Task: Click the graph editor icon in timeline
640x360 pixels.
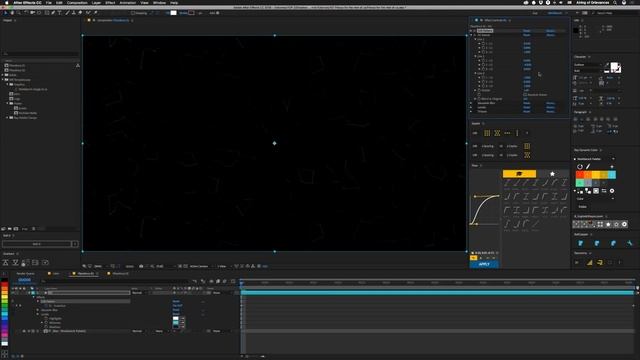Action: pos(233,281)
